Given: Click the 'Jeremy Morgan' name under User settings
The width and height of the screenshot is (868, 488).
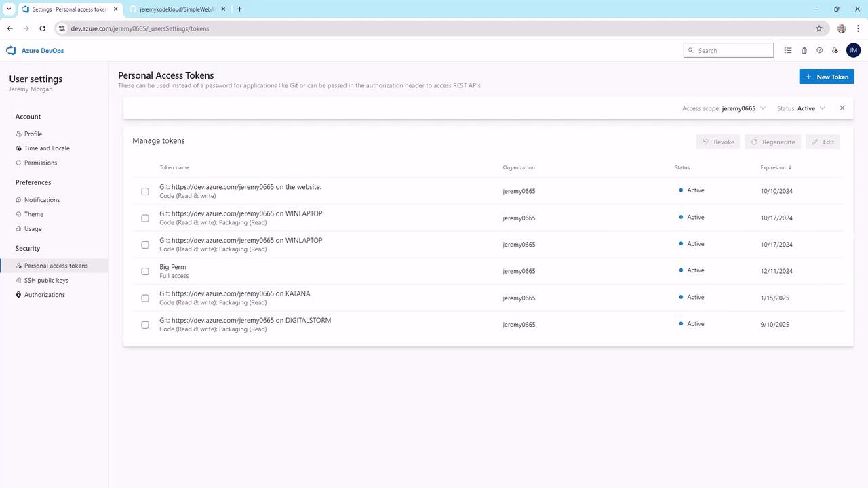Looking at the screenshot, I should [31, 89].
